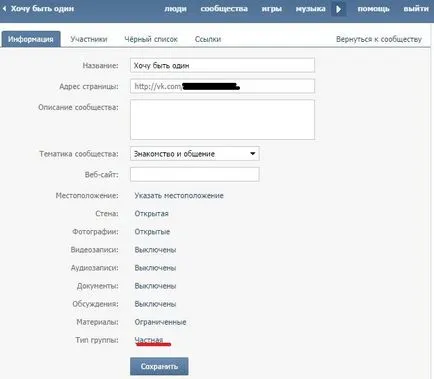Switch to the Участники tab
The height and width of the screenshot is (379, 434).
pos(89,39)
